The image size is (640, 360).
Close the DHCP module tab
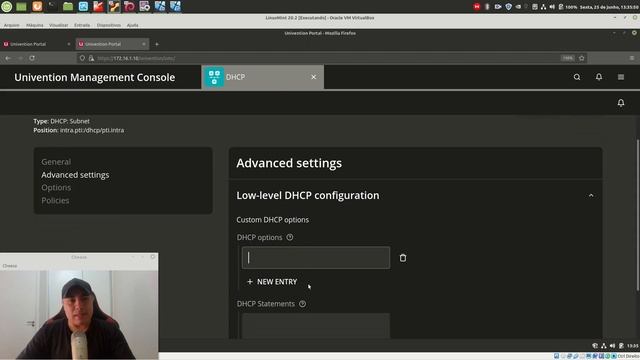(x=313, y=77)
